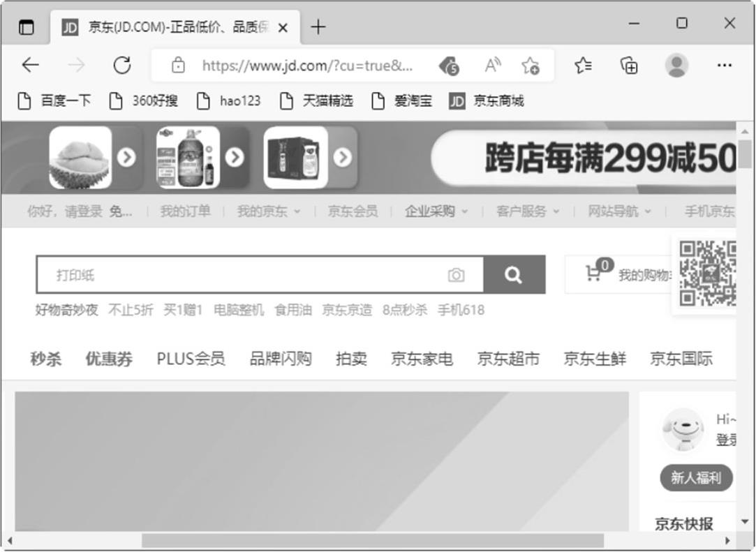
Task: Open the 秒杀 navigation item
Action: point(46,359)
